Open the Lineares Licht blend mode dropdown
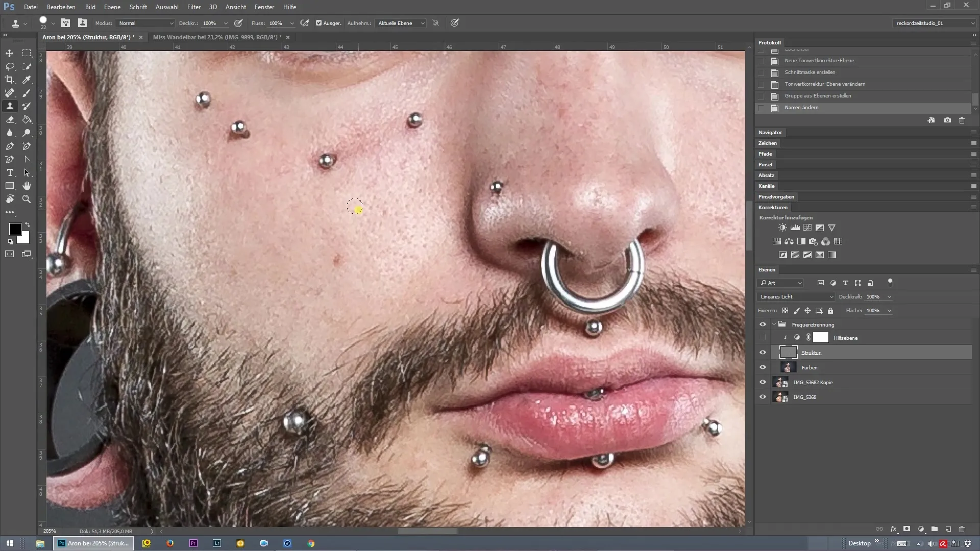This screenshot has width=980, height=551. (x=796, y=296)
